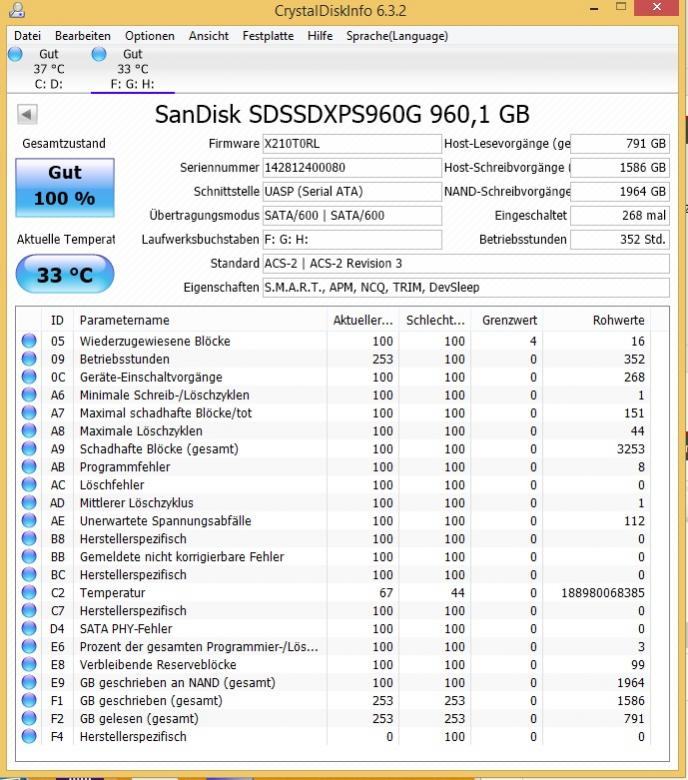Image resolution: width=688 pixels, height=780 pixels.
Task: Click status icon of B8 Herstellerspezifisch row
Action: tap(29, 538)
